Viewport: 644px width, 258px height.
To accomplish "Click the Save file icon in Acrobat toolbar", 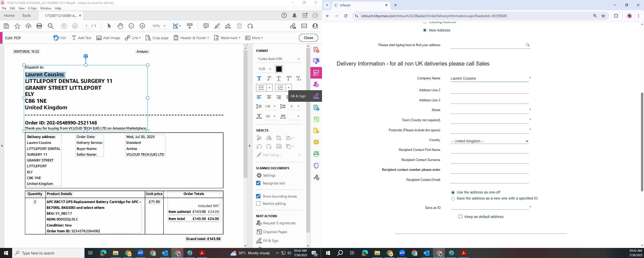I will point(6,26).
